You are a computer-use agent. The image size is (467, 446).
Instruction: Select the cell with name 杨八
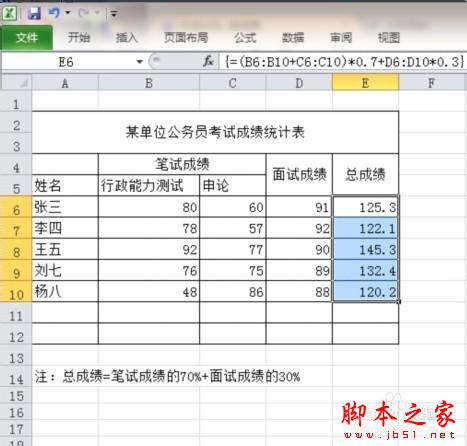(65, 292)
